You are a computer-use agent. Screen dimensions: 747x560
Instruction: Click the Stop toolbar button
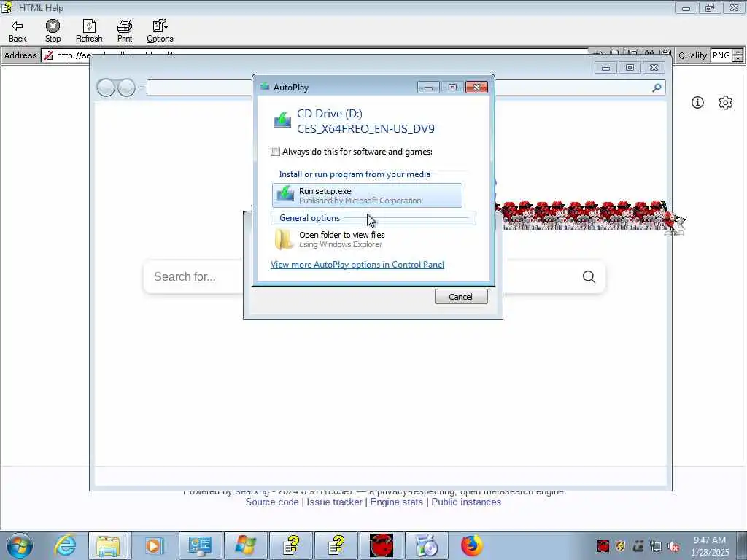pyautogui.click(x=53, y=31)
